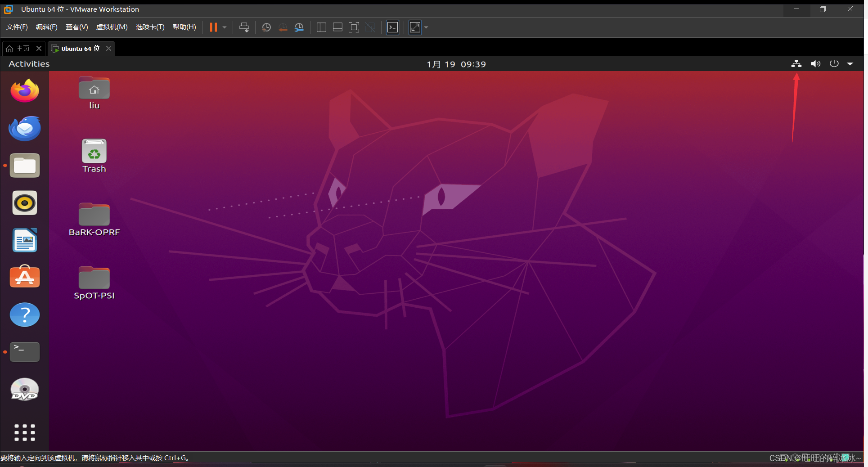This screenshot has width=868, height=467.
Task: Toggle Unity mode icon
Action: (370, 27)
